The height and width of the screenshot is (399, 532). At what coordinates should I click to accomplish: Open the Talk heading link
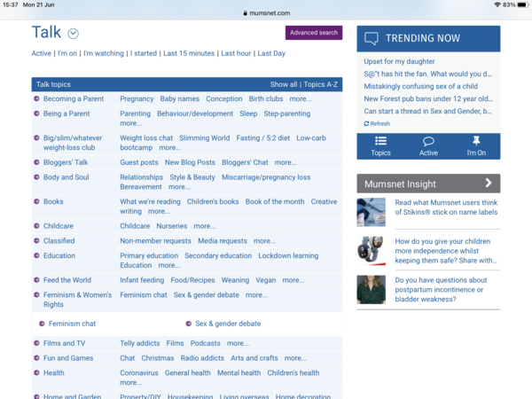click(x=46, y=33)
